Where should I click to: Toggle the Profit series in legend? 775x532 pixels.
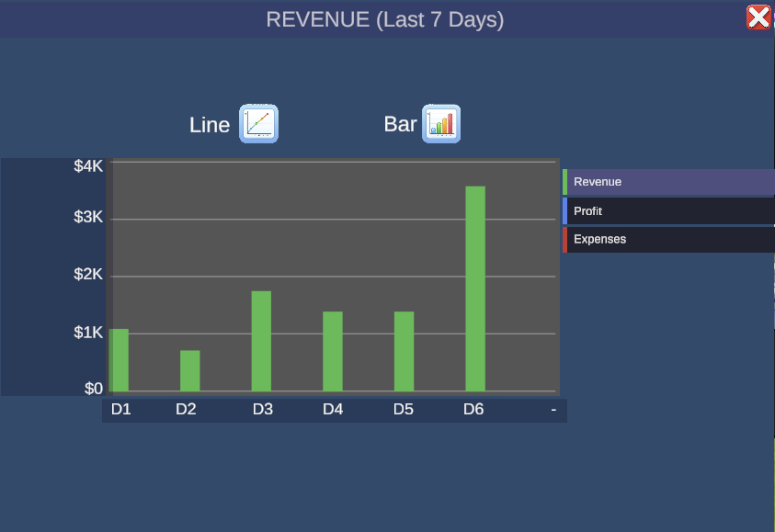click(669, 211)
